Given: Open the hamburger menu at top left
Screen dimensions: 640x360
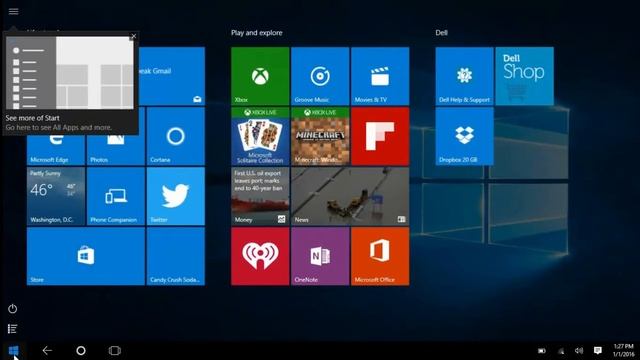Looking at the screenshot, I should coord(13,11).
